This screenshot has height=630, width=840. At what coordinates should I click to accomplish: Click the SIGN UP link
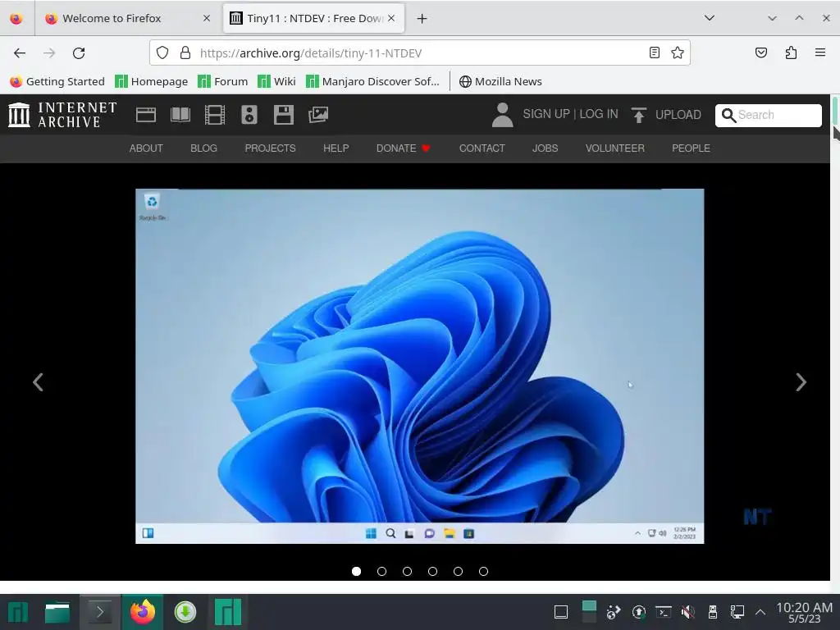[546, 114]
